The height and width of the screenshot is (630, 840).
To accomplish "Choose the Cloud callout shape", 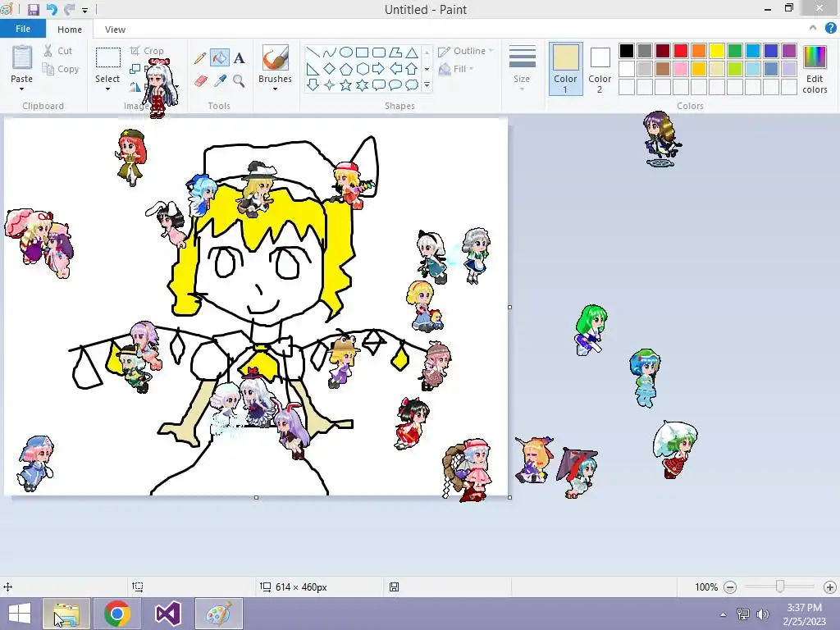I will 412,85.
